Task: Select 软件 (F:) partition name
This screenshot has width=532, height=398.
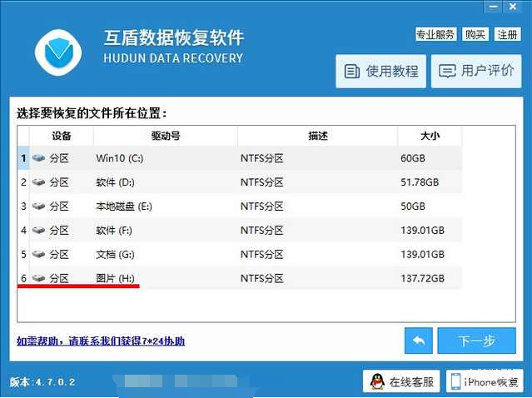Action: point(114,231)
